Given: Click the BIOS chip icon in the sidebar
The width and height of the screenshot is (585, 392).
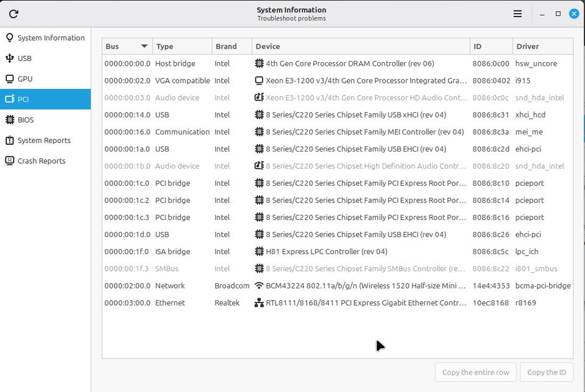Looking at the screenshot, I should coord(10,120).
